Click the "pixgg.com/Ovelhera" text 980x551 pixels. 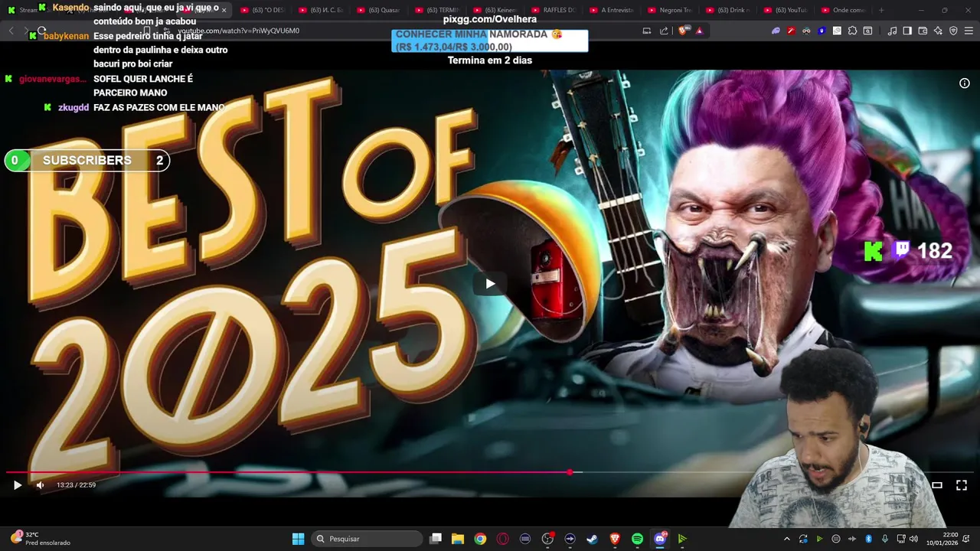[489, 19]
